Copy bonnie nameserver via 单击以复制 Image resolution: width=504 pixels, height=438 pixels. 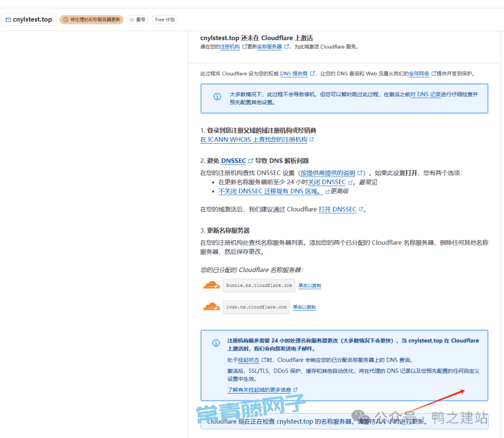tap(309, 285)
